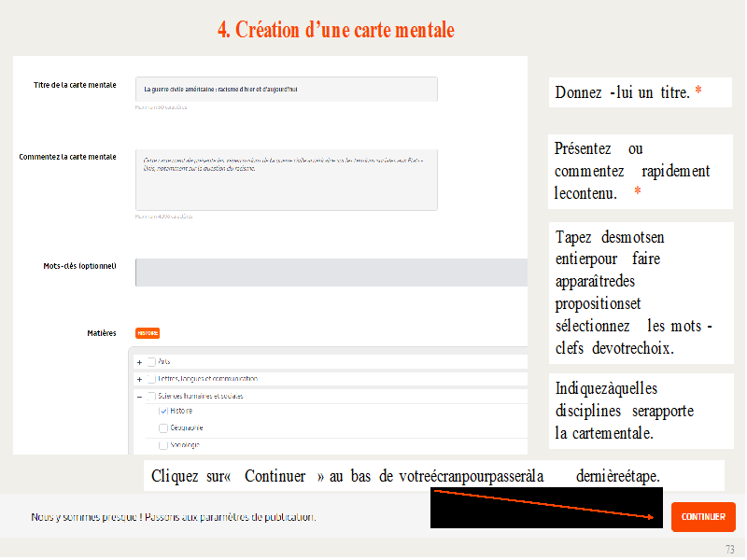Click the mind map comment text area
The image size is (747, 560).
pos(286,178)
